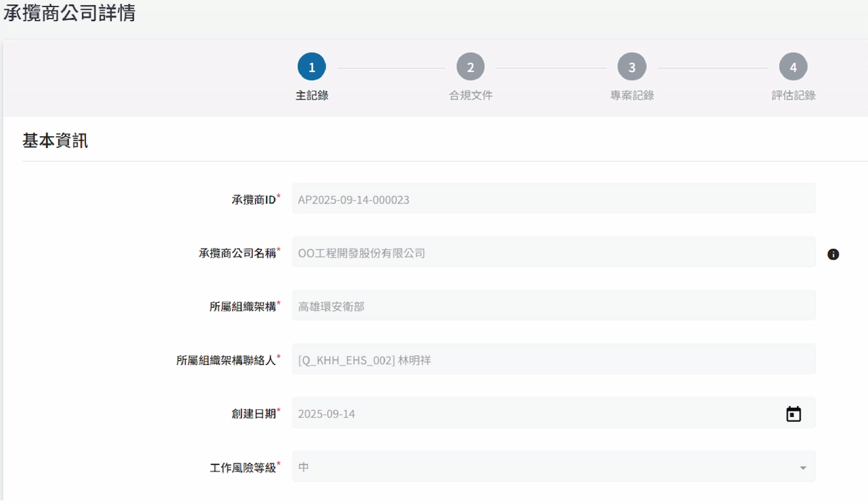Open the 合規文件 step label
This screenshot has width=868, height=504.
(x=470, y=95)
